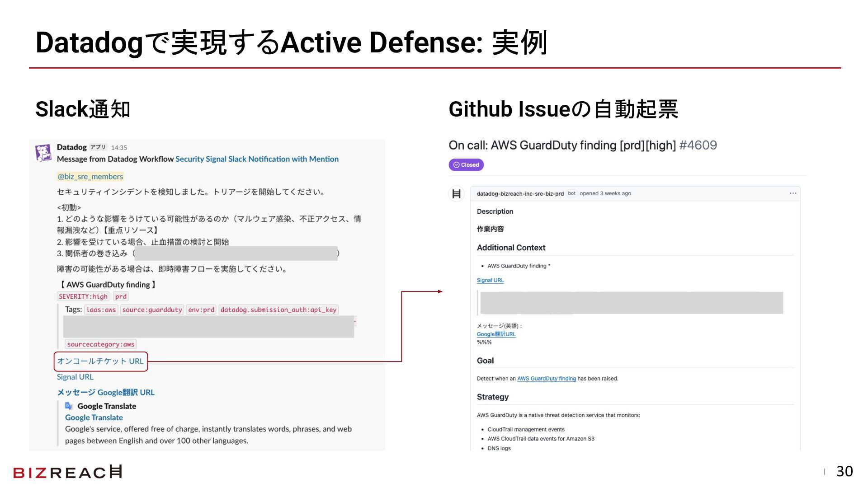868x488 pixels.
Task: Open the オンコールチケット URL link
Action: coord(100,361)
